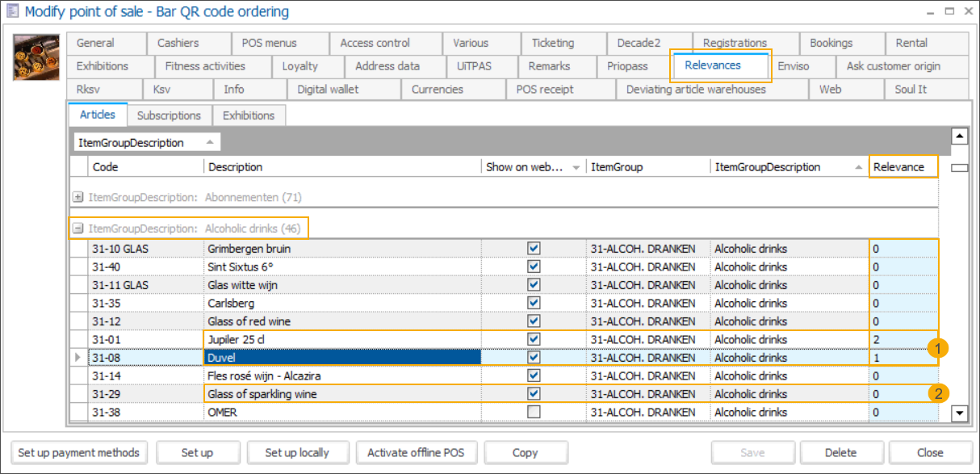
Task: Collapse the Alcoholic drinks item group
Action: click(77, 227)
